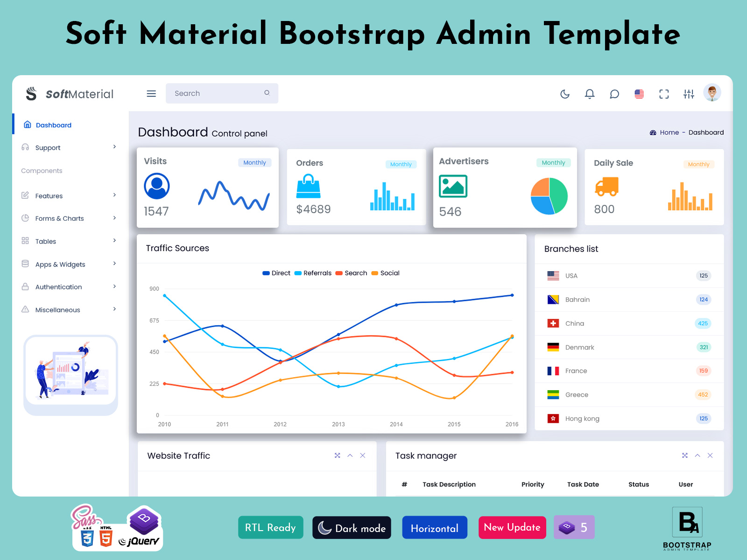Image resolution: width=747 pixels, height=560 pixels.
Task: Open the notifications bell
Action: pyautogui.click(x=590, y=94)
